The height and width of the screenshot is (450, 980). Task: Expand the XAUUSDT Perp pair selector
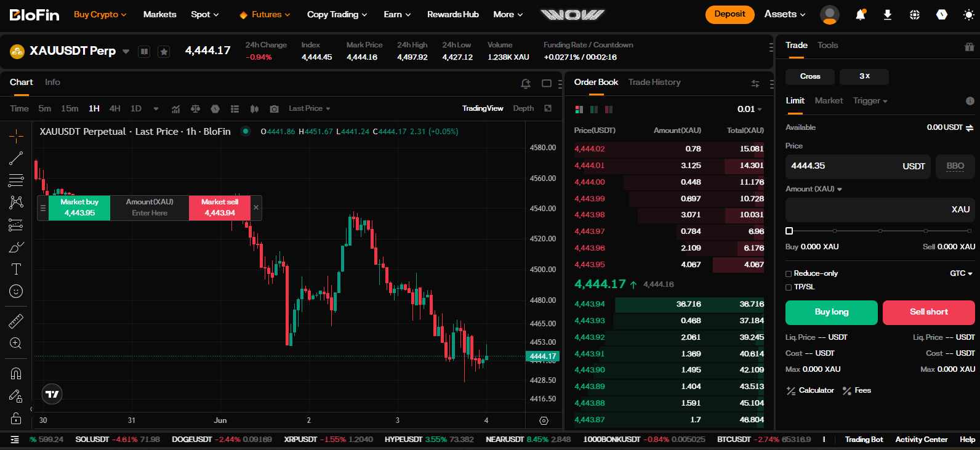[126, 52]
